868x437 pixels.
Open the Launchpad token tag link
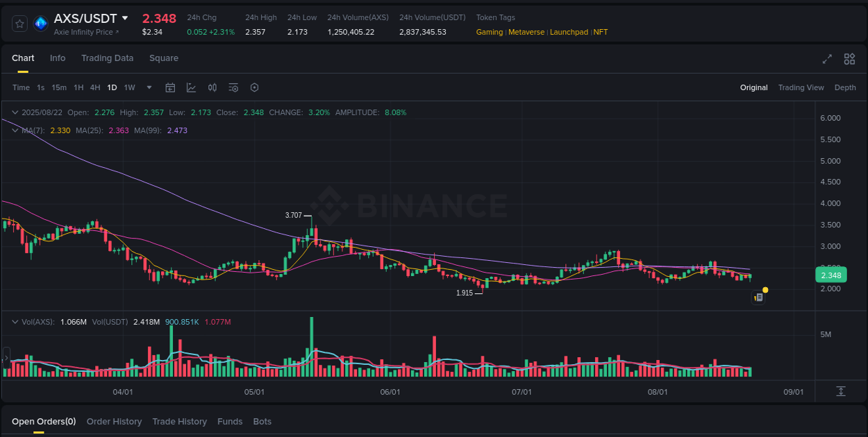(569, 32)
